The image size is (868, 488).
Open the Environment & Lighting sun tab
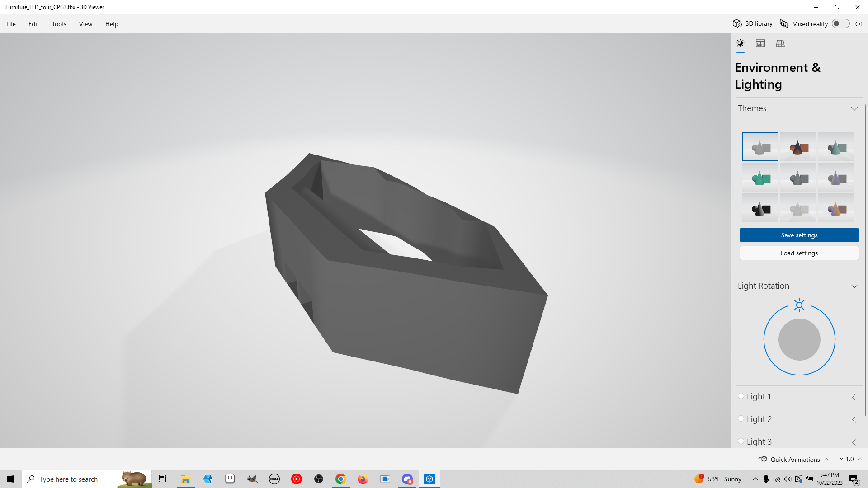pos(740,43)
